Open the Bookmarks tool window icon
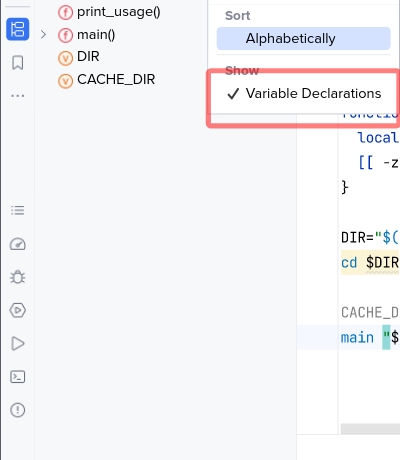The height and width of the screenshot is (460, 400). (x=18, y=63)
